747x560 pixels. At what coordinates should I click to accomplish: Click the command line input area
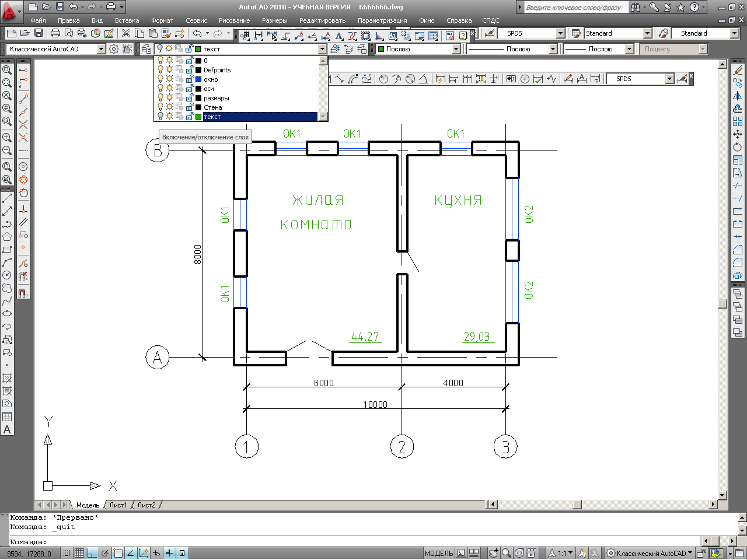coord(356,542)
